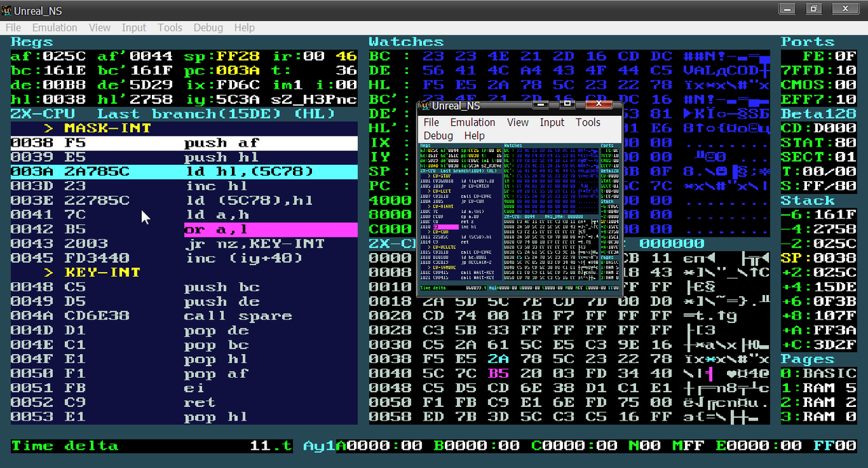The width and height of the screenshot is (868, 468).
Task: Select line 0043 jr nz,KEY-INT
Action: 184,243
